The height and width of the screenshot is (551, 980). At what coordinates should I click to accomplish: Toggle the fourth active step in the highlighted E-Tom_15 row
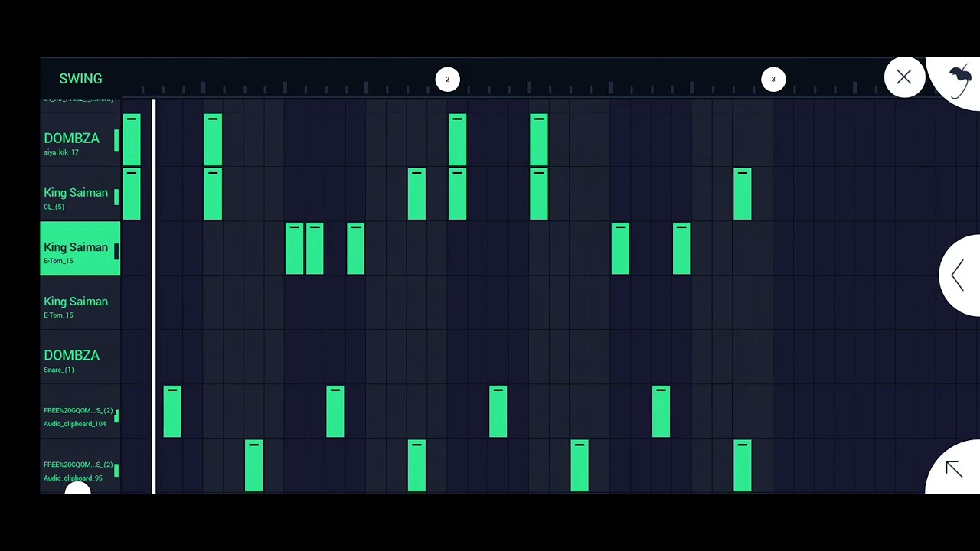(x=620, y=249)
